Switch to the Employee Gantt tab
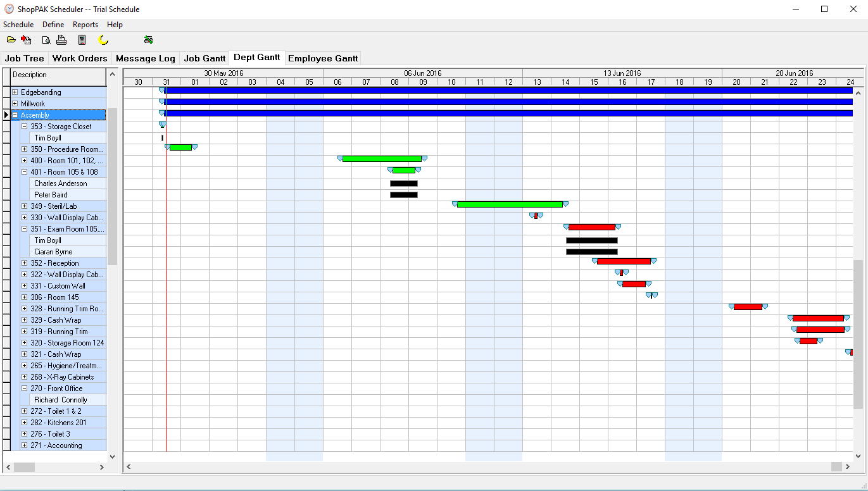Screen dimensions: 868x491 323,58
